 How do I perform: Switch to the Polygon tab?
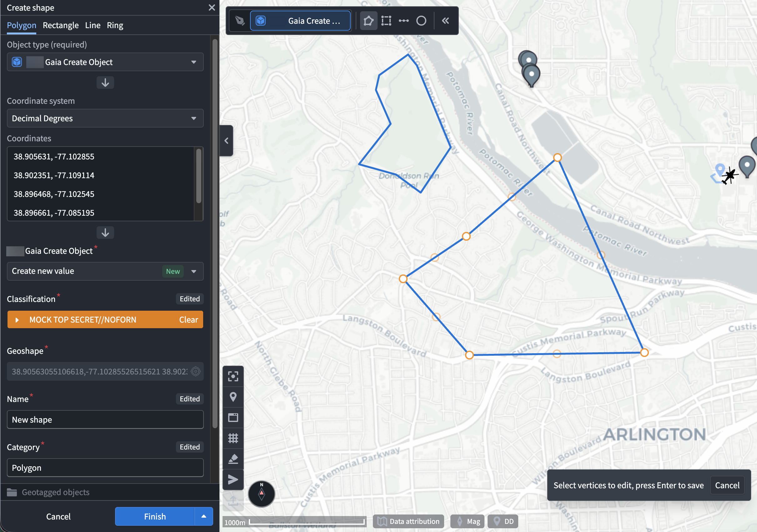22,25
